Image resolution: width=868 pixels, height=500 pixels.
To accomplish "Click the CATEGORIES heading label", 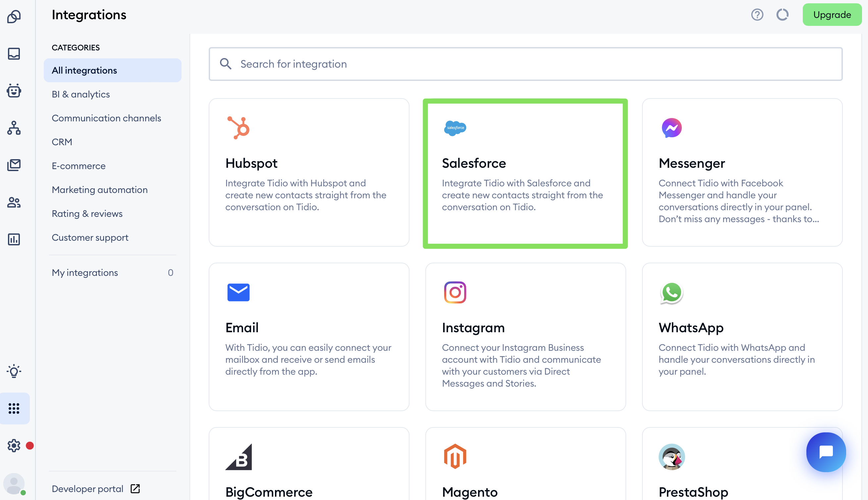I will pos(76,47).
